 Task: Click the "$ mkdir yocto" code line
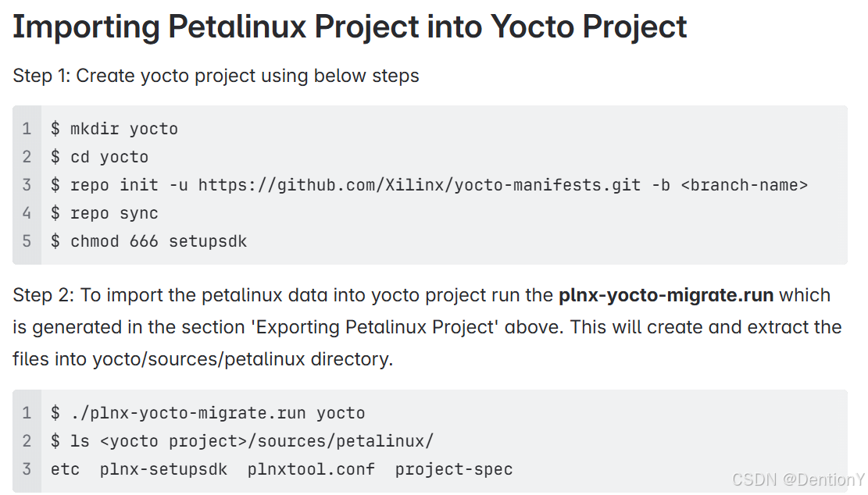click(114, 129)
